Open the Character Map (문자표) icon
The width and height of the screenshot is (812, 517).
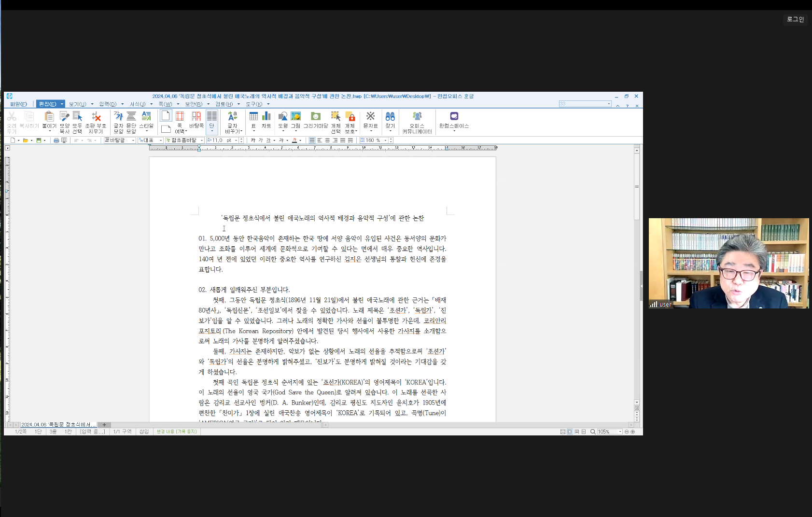pyautogui.click(x=371, y=116)
